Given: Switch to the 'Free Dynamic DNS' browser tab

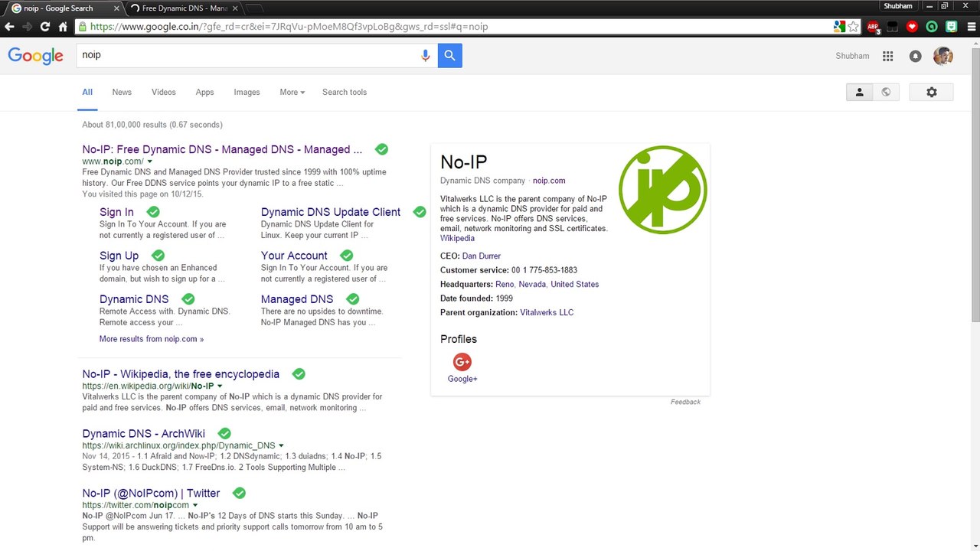Looking at the screenshot, I should pyautogui.click(x=184, y=8).
